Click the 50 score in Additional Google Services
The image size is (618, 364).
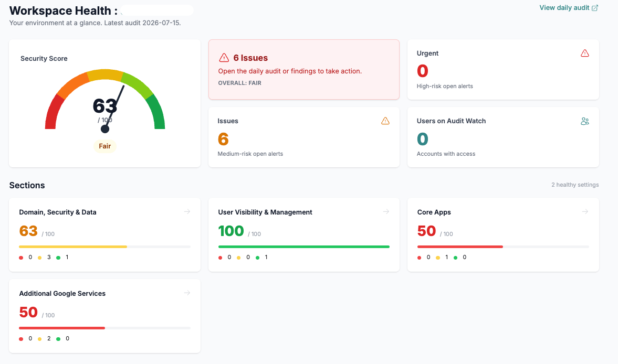pos(28,312)
